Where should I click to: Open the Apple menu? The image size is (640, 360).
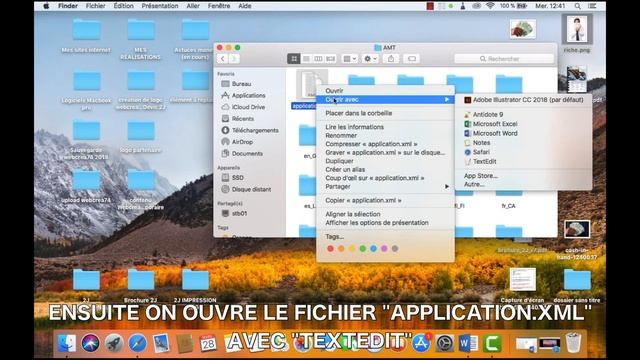click(46, 6)
